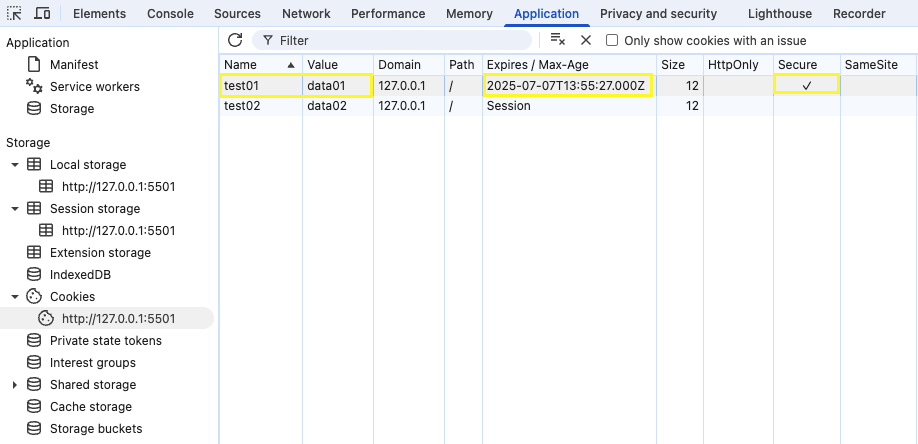Collapse the Local storage tree node
The image size is (918, 444).
[x=15, y=165]
